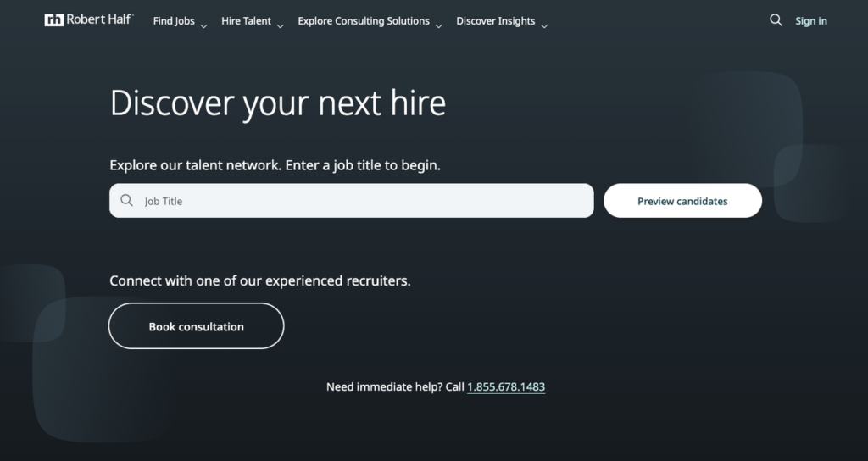Open the Find Jobs menu

[x=174, y=21]
